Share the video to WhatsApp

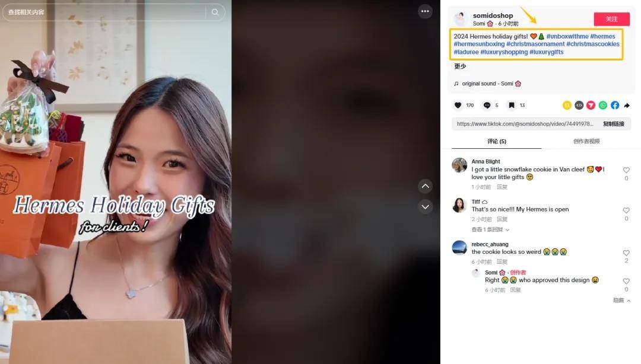coord(603,106)
